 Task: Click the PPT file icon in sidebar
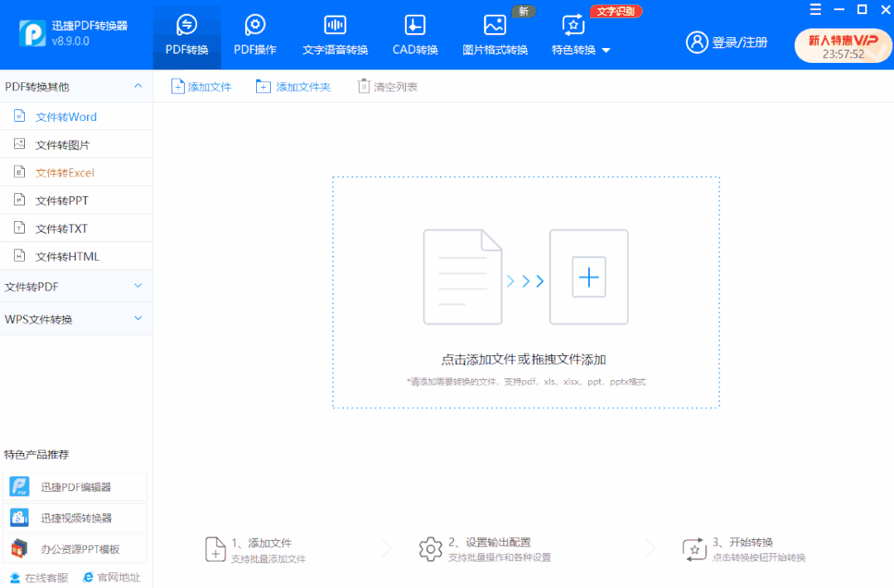(x=19, y=200)
